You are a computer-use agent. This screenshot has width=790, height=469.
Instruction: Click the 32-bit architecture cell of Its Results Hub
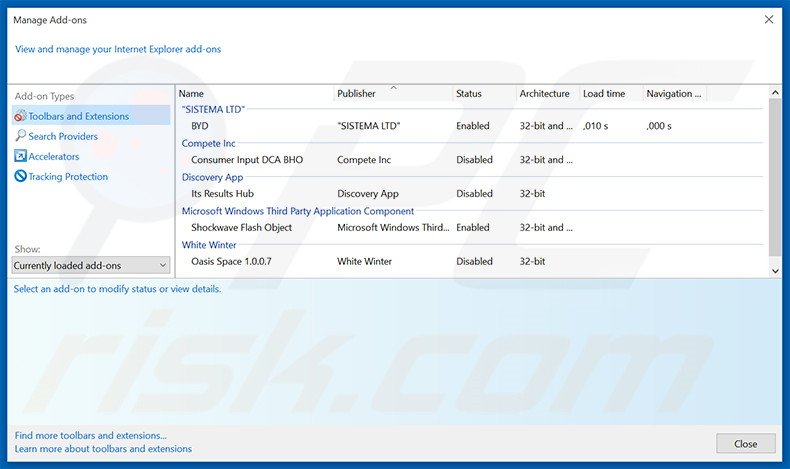pos(532,193)
